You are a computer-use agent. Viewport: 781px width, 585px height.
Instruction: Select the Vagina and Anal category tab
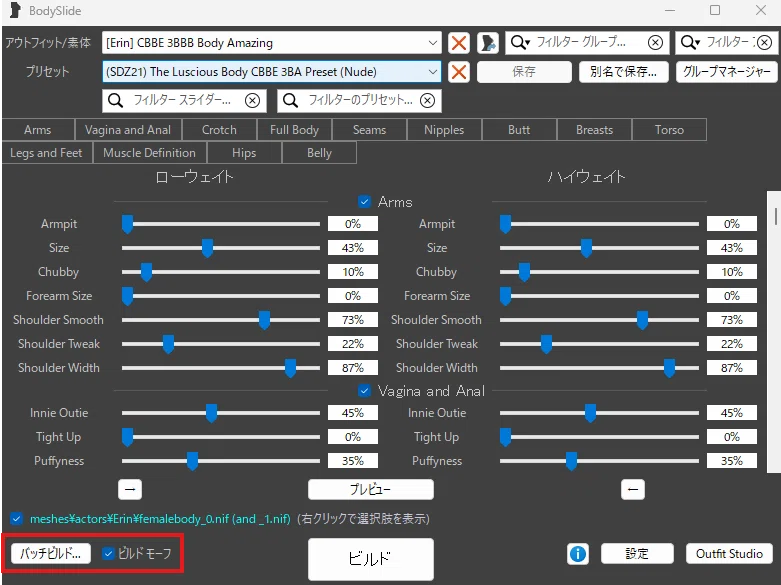(128, 130)
